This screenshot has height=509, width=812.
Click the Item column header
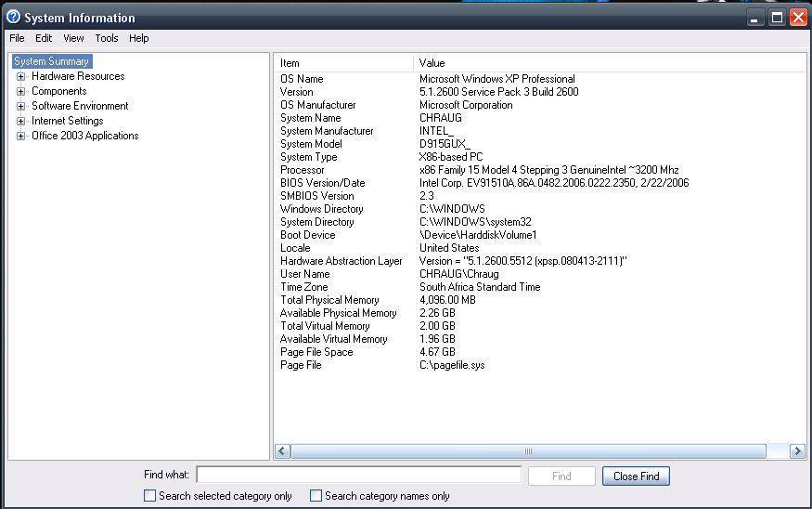(344, 63)
